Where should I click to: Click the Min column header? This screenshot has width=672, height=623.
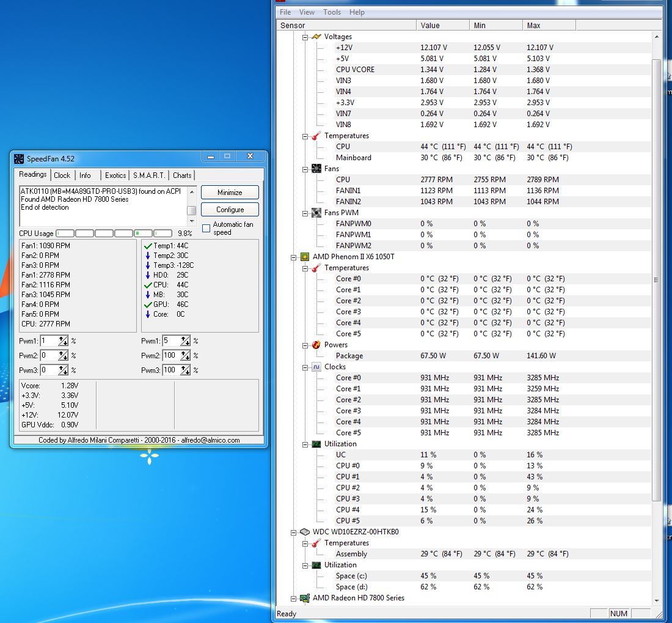[x=496, y=25]
